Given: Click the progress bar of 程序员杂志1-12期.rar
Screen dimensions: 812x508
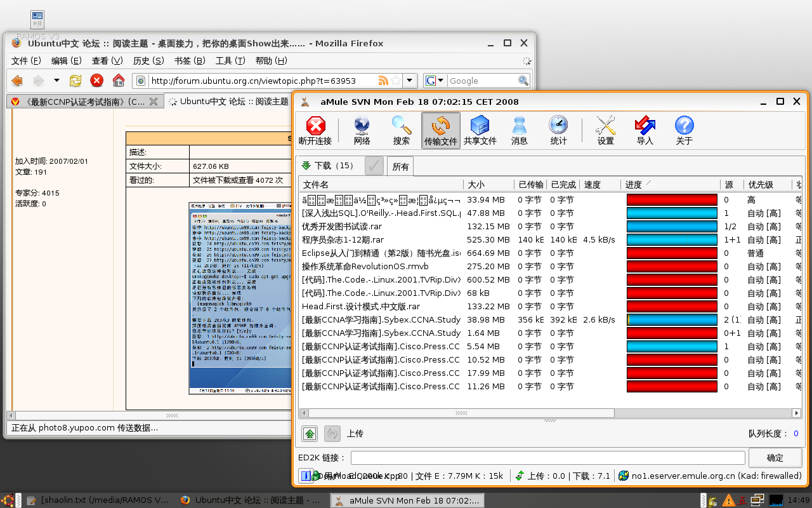Looking at the screenshot, I should (672, 239).
